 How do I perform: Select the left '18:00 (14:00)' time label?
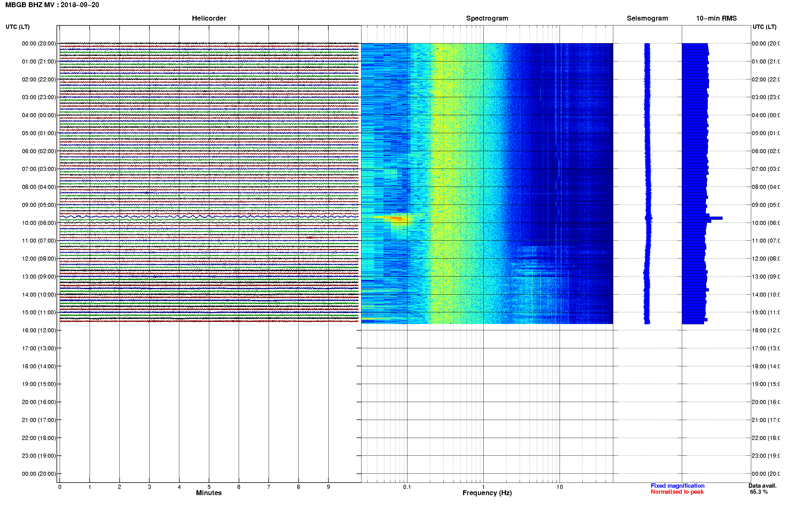(x=39, y=366)
